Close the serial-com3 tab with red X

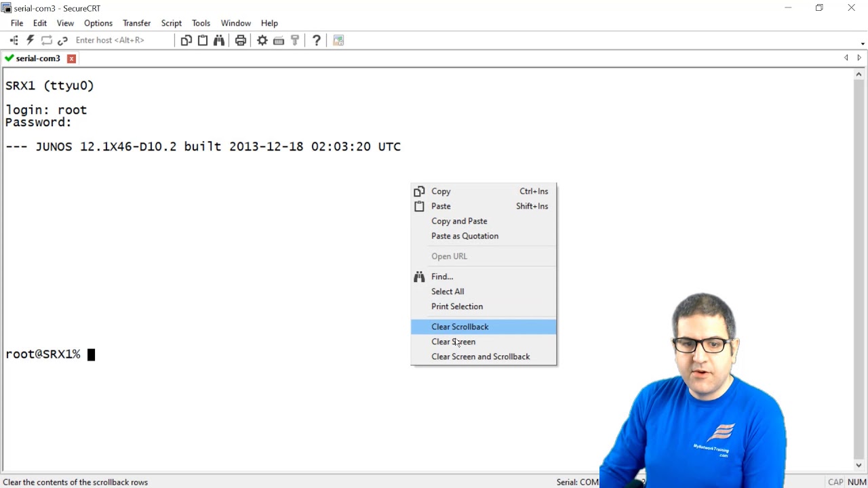click(71, 58)
